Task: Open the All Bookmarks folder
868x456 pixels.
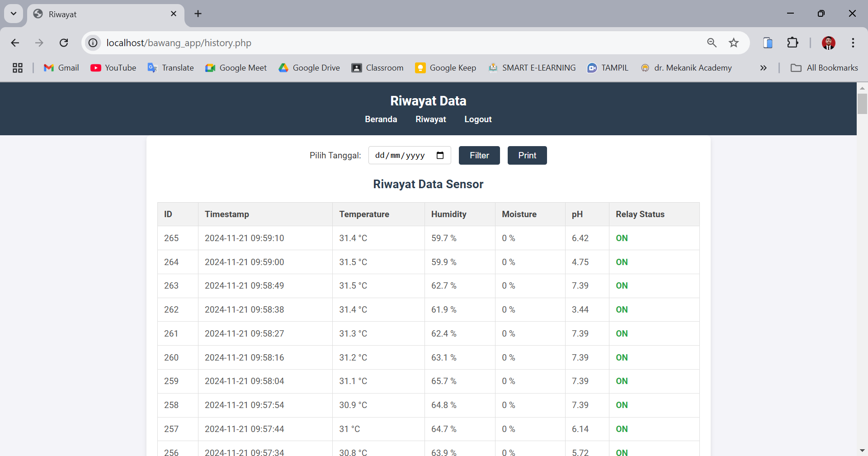Action: pyautogui.click(x=824, y=68)
